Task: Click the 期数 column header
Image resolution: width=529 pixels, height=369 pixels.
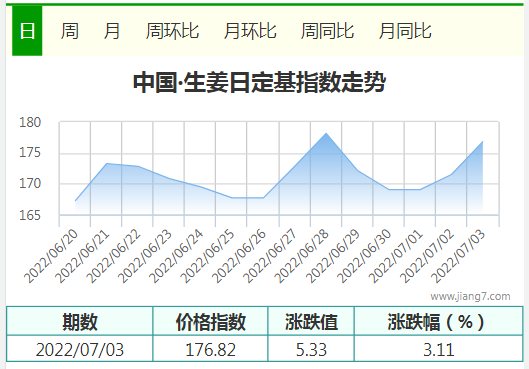Action: tap(80, 321)
